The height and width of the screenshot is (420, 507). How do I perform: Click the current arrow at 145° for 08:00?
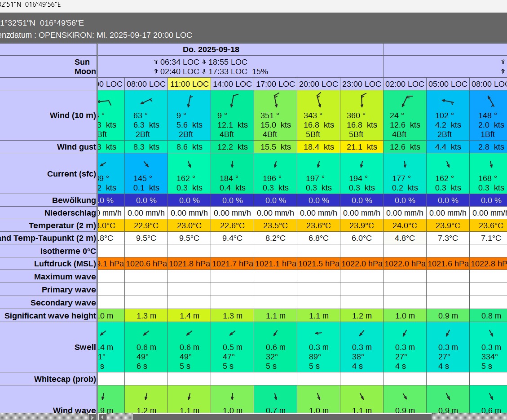tap(146, 164)
